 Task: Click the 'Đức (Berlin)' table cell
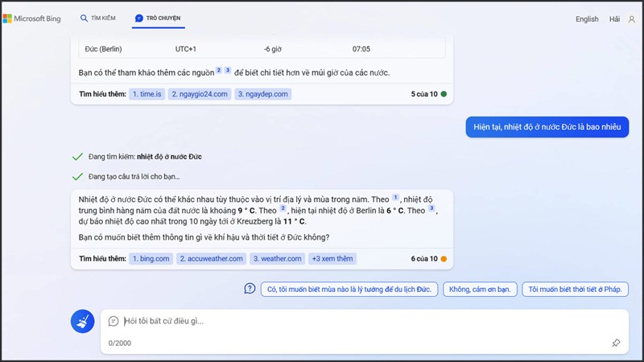[104, 49]
